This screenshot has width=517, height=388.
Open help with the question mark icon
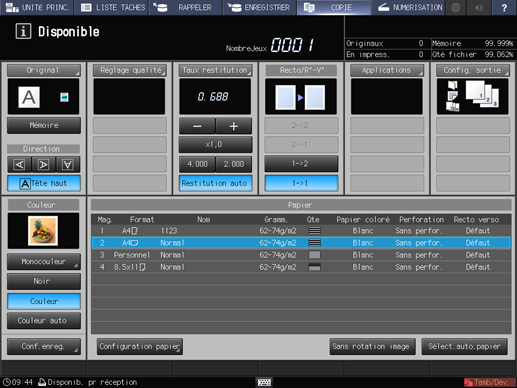pos(504,7)
